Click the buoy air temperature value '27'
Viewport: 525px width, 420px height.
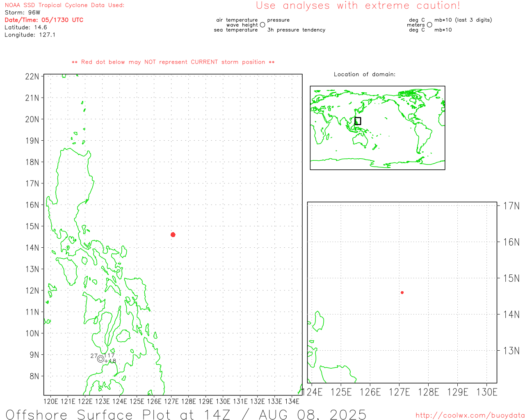click(x=94, y=356)
